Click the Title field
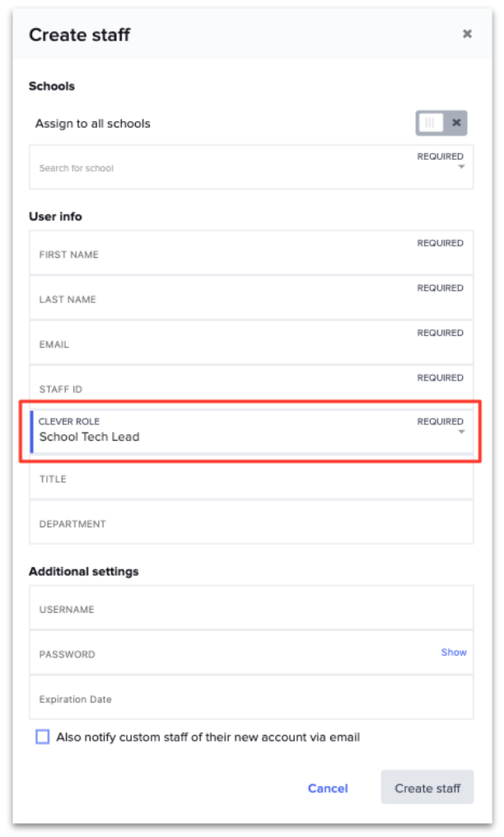This screenshot has width=504, height=837. (222, 479)
